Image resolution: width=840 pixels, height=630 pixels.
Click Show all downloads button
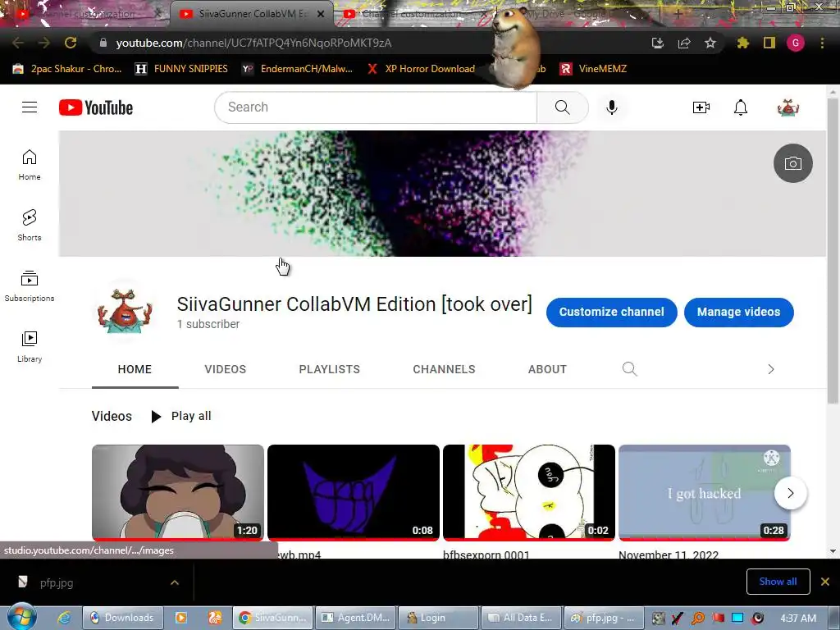[778, 582]
